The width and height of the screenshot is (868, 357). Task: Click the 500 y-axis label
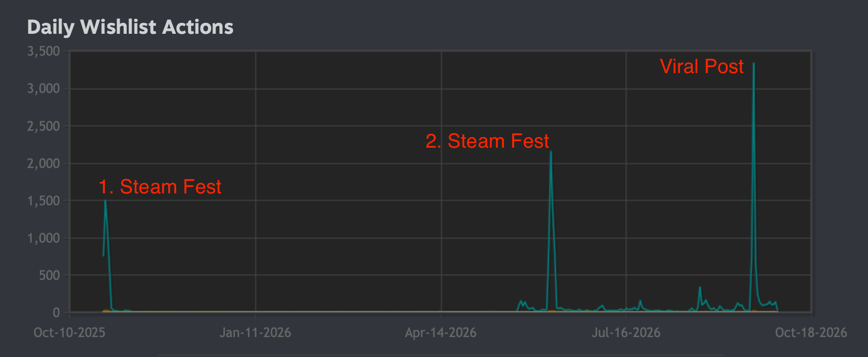tap(49, 275)
